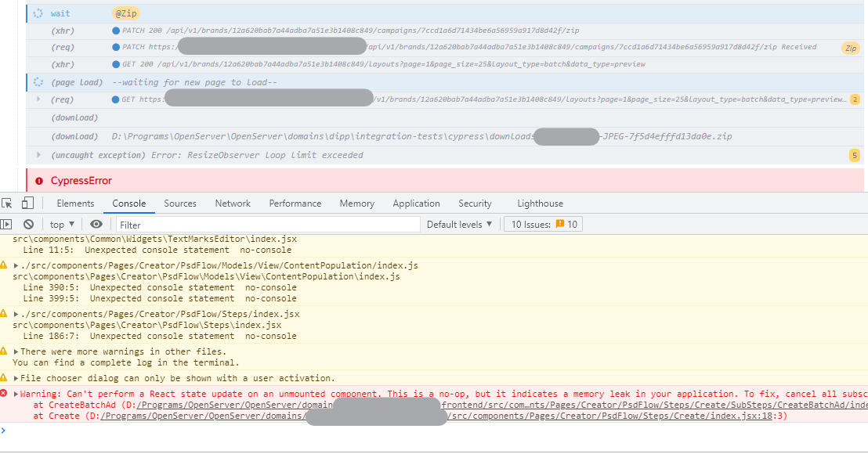Toggle the device toolbar

[x=27, y=203]
